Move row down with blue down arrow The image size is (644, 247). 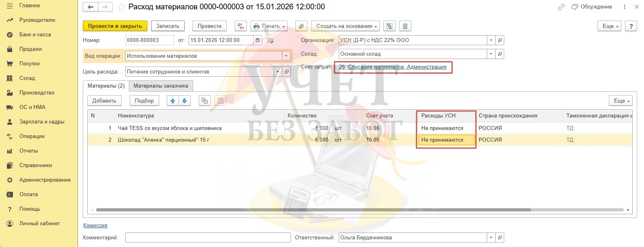[x=185, y=101]
